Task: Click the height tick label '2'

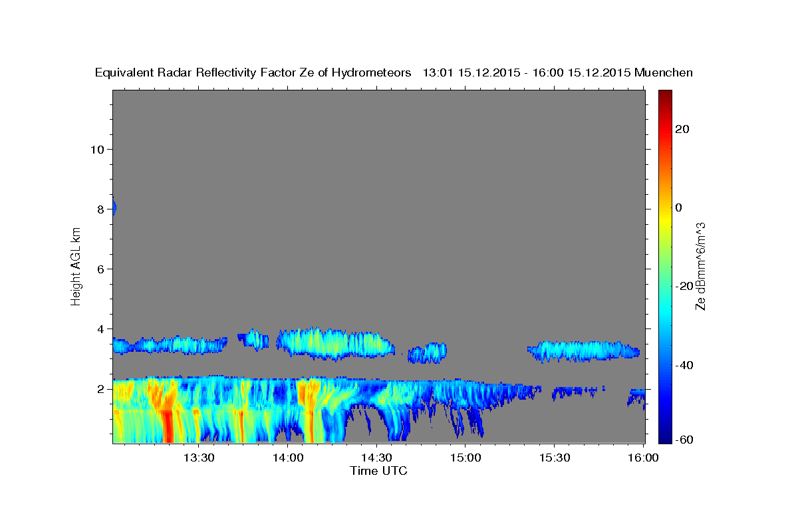Action: 101,388
